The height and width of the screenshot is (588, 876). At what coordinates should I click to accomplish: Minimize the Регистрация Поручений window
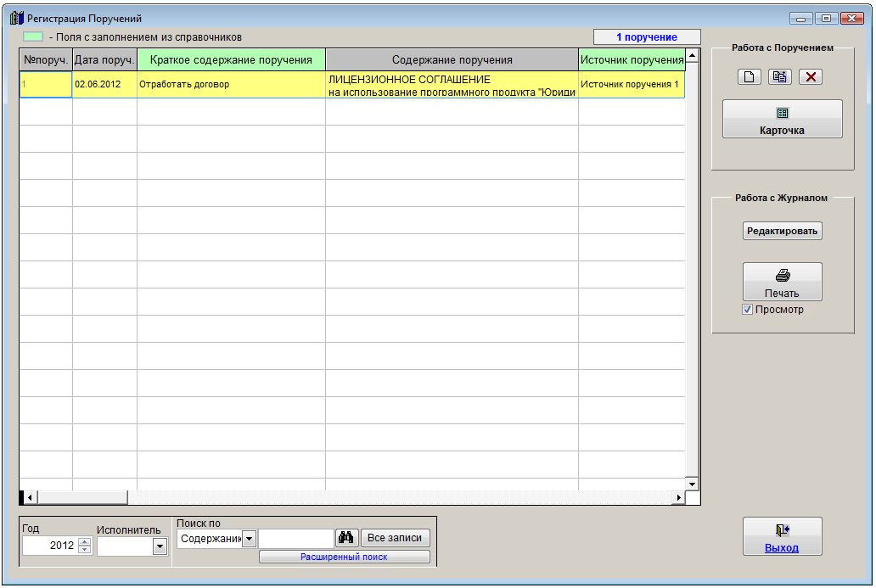click(800, 19)
